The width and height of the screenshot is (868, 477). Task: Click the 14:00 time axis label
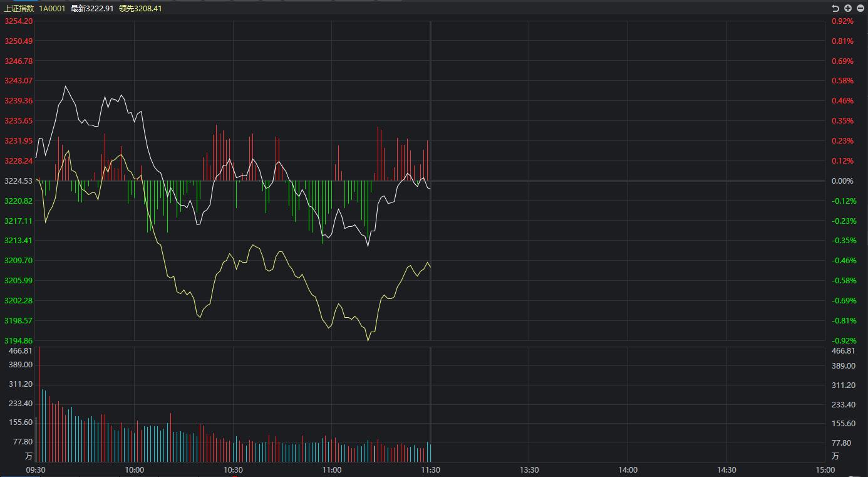[x=628, y=470]
